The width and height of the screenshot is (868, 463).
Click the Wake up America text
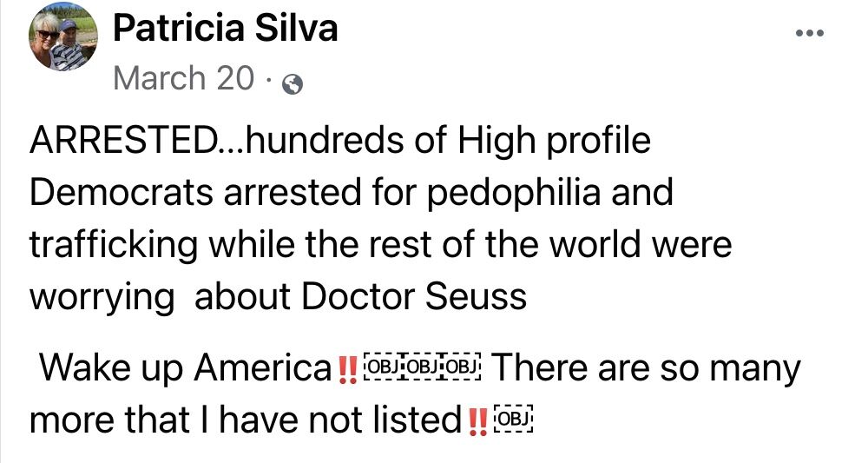pyautogui.click(x=186, y=368)
